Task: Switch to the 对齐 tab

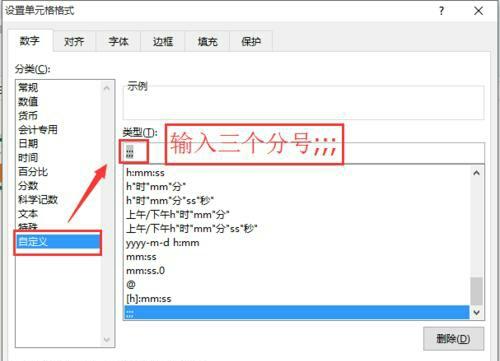Action: tap(74, 41)
